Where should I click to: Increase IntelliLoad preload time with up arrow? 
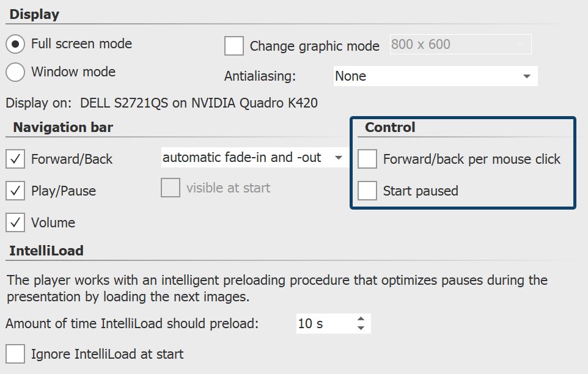[x=361, y=319]
